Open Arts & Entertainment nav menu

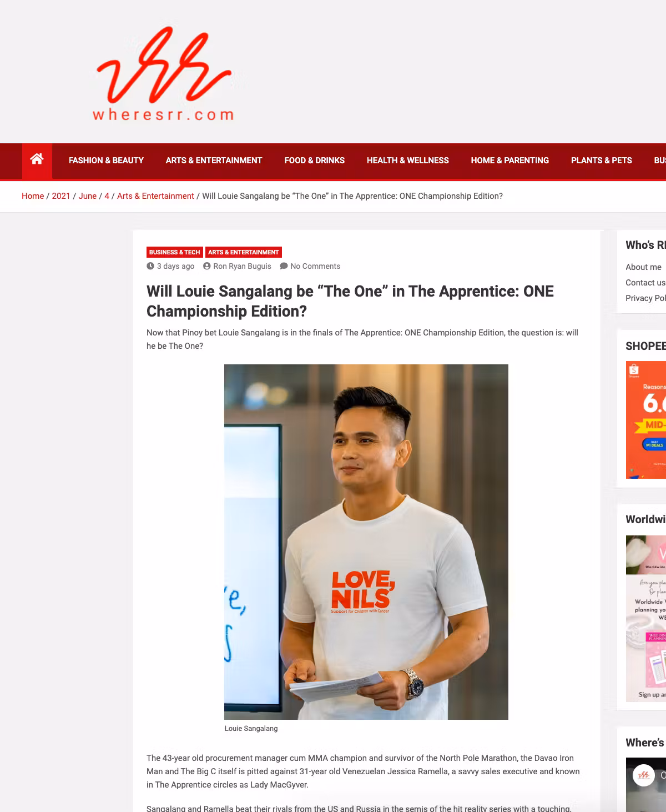(x=214, y=161)
